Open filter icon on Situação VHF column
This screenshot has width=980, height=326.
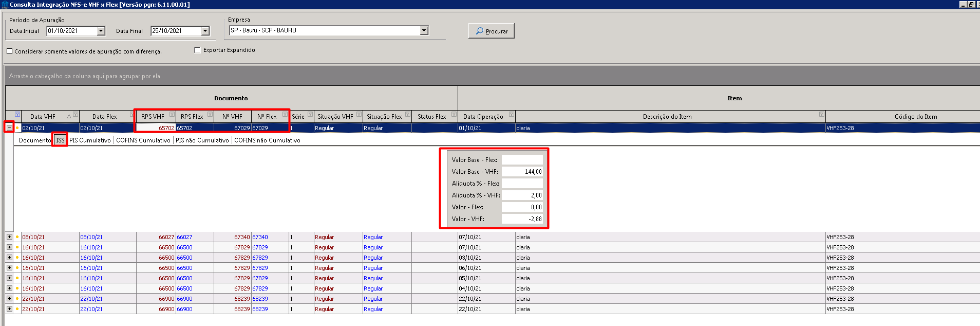[359, 114]
